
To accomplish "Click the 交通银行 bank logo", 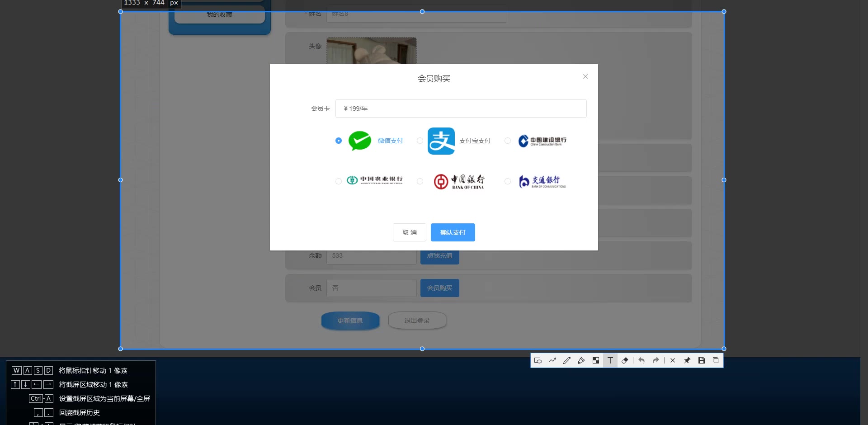I will click(x=542, y=181).
